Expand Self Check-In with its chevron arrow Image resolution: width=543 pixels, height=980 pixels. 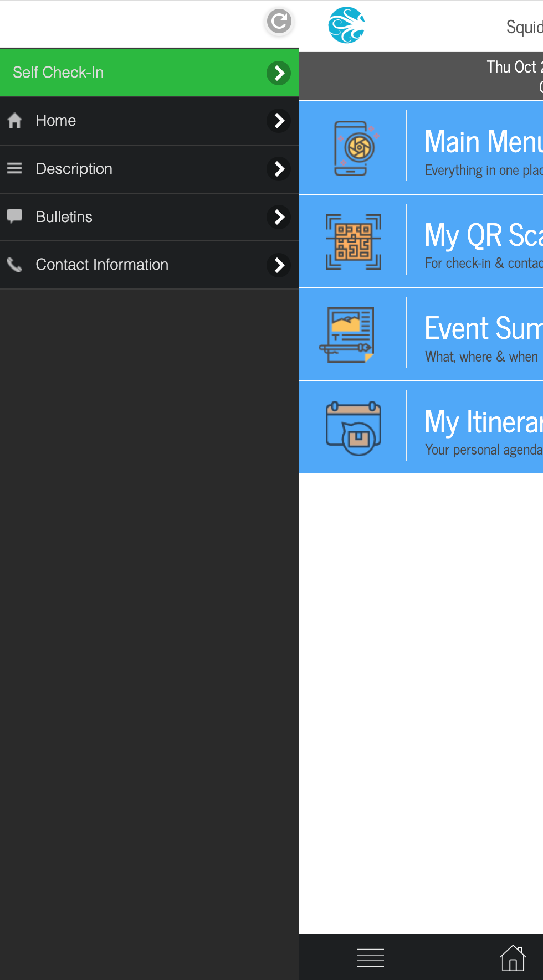279,73
